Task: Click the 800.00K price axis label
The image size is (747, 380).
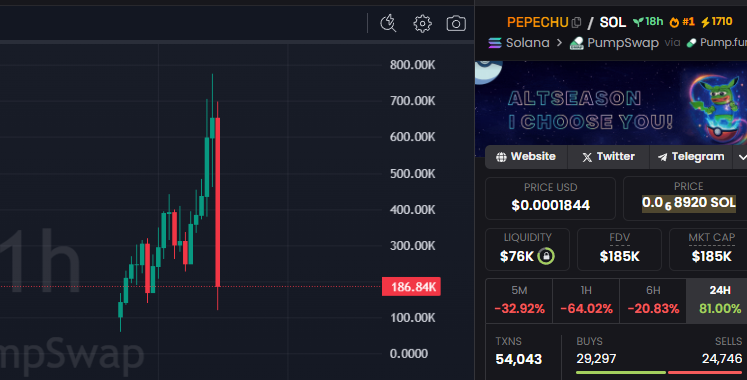Action: pos(413,65)
